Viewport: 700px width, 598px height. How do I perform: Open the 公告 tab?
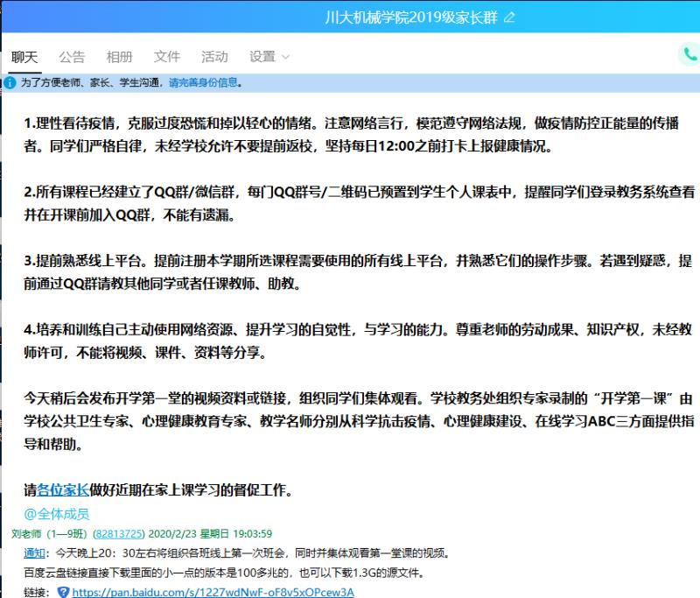coord(72,57)
